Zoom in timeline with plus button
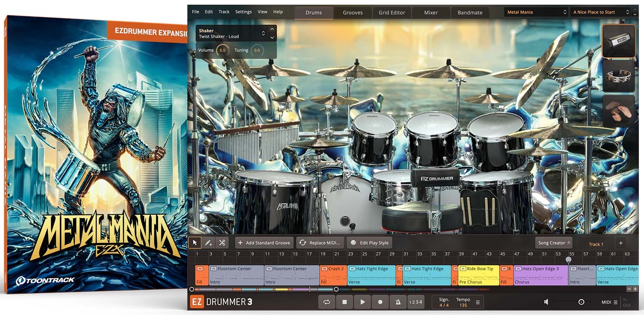 coord(635,289)
